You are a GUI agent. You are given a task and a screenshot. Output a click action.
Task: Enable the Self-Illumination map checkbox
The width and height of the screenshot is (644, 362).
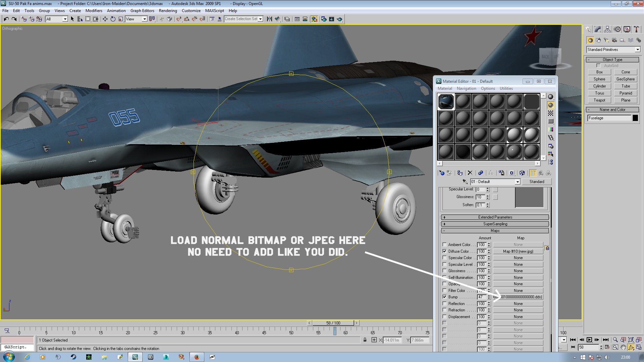pyautogui.click(x=444, y=277)
